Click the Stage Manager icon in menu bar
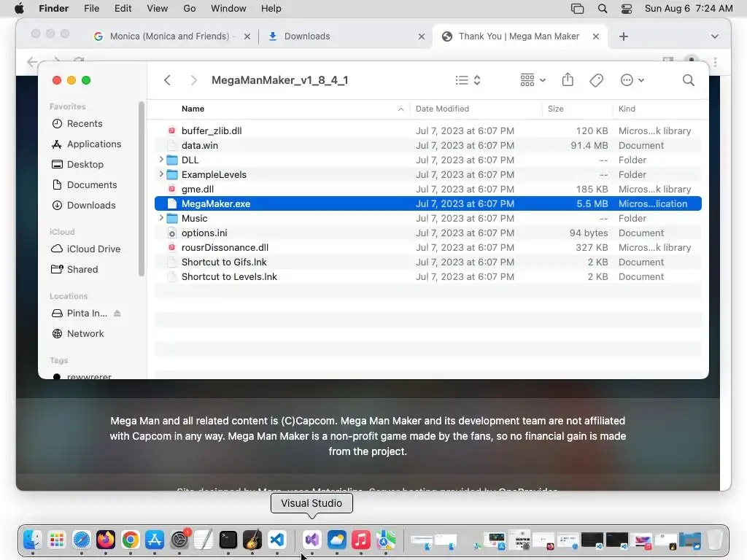747x560 pixels. (x=578, y=9)
